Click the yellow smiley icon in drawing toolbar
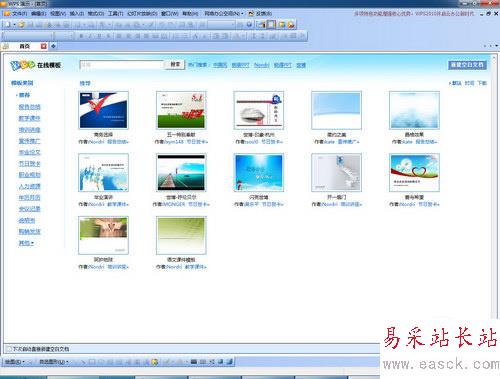 click(154, 362)
